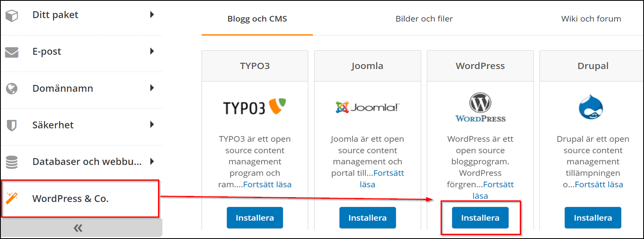Image resolution: width=644 pixels, height=239 pixels.
Task: Click the Drupal droplet logo
Action: (x=593, y=107)
